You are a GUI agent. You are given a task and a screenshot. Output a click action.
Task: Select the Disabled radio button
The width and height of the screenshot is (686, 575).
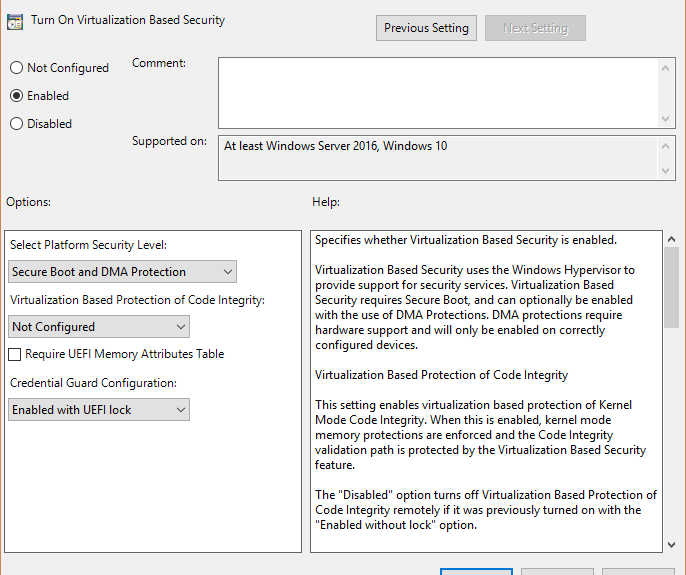[16, 124]
